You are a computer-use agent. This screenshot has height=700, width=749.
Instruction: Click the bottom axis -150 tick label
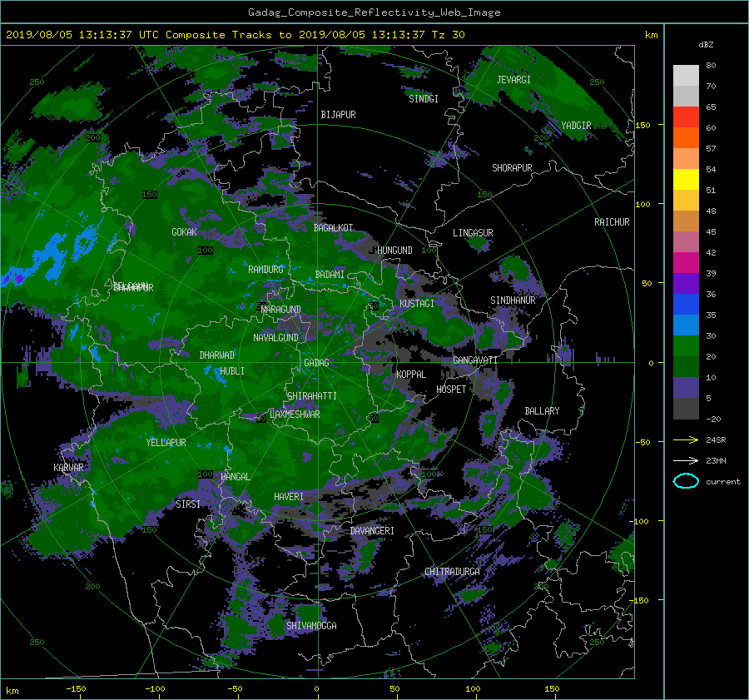(76, 689)
